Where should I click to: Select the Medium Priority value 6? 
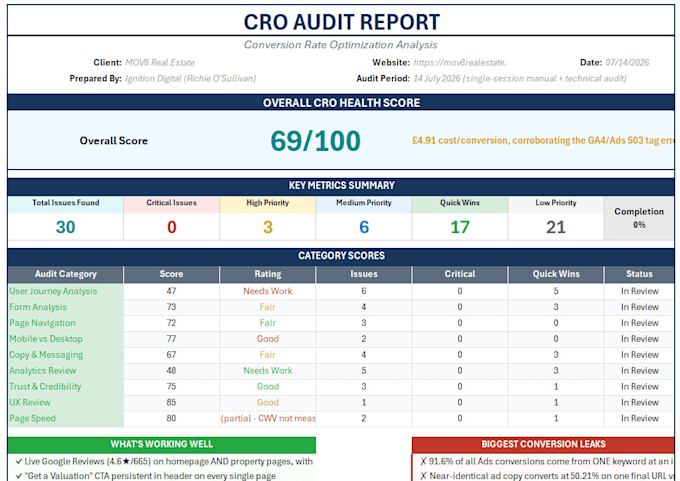(x=364, y=227)
